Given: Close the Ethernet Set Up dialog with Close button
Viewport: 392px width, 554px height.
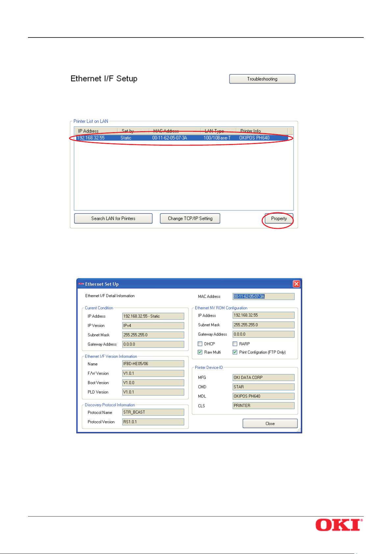Looking at the screenshot, I should tap(270, 423).
